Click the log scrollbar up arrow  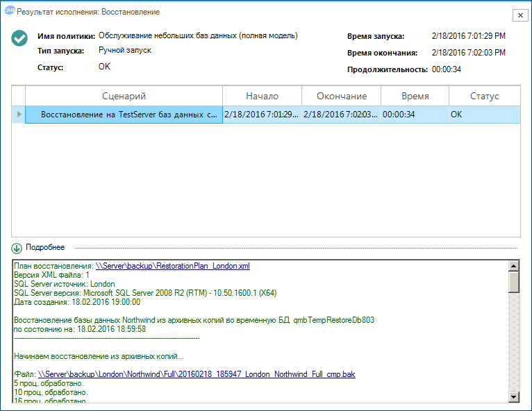(514, 266)
